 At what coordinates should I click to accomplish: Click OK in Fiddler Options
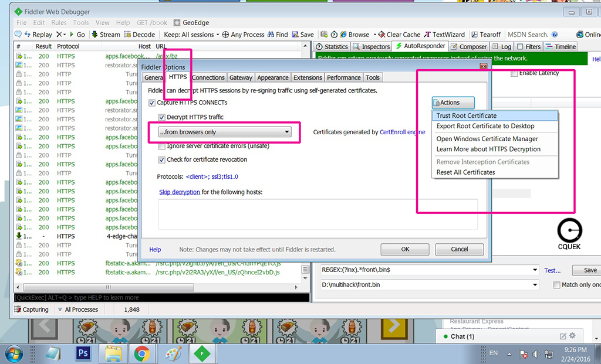point(405,249)
